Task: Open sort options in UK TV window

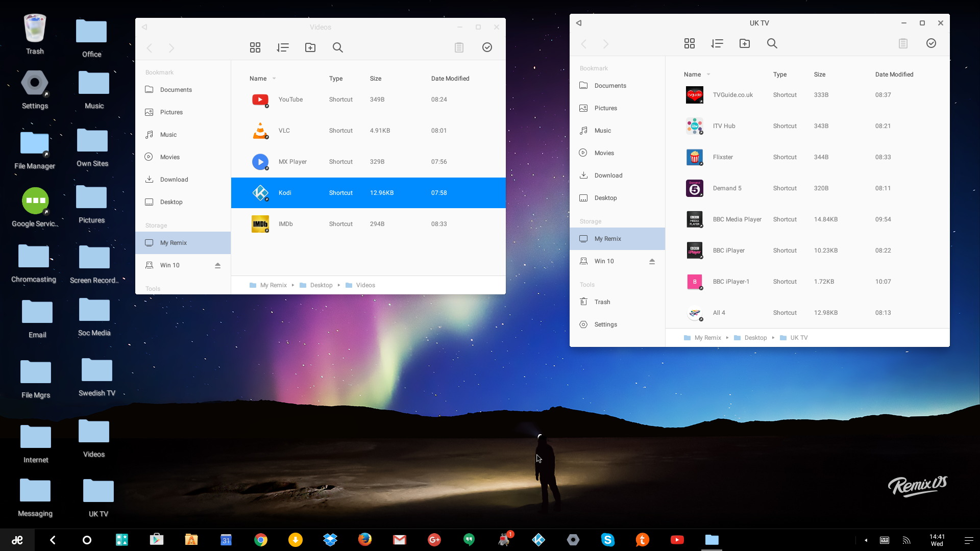Action: click(717, 43)
